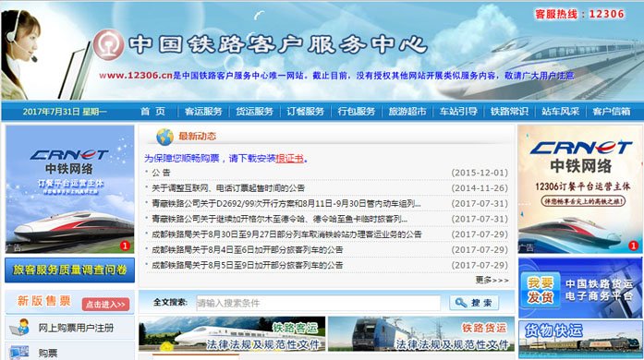Screen dimensions: 644x360
Task: Click the date 2017年7月31日 星期一
Action: (65, 112)
